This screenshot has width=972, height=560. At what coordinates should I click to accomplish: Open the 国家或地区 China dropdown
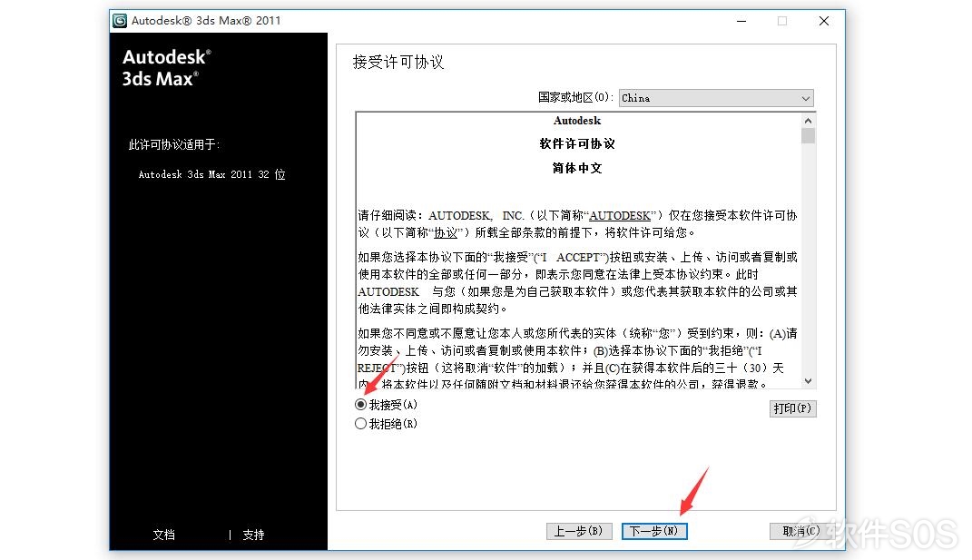pyautogui.click(x=716, y=98)
